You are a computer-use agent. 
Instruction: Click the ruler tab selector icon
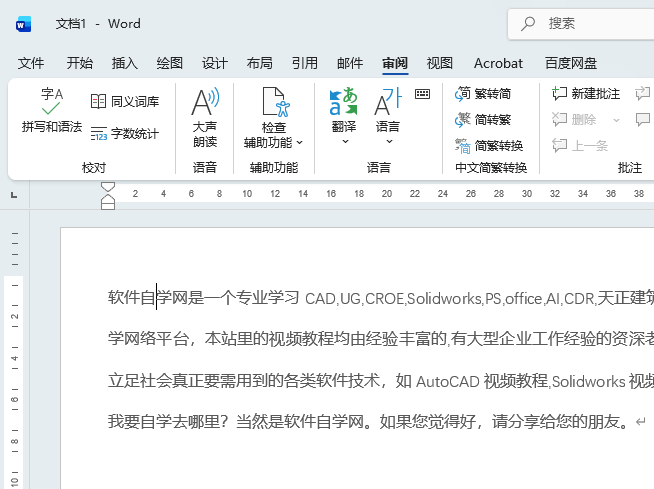pos(14,194)
